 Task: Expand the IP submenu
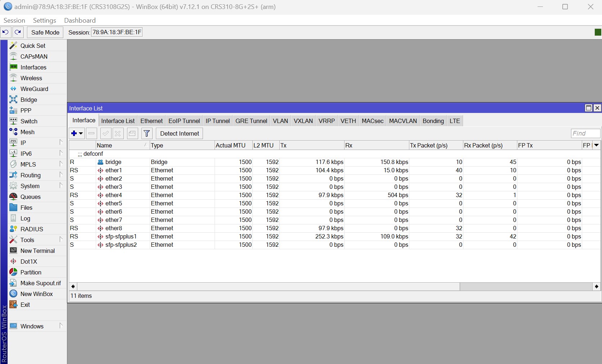[23, 143]
